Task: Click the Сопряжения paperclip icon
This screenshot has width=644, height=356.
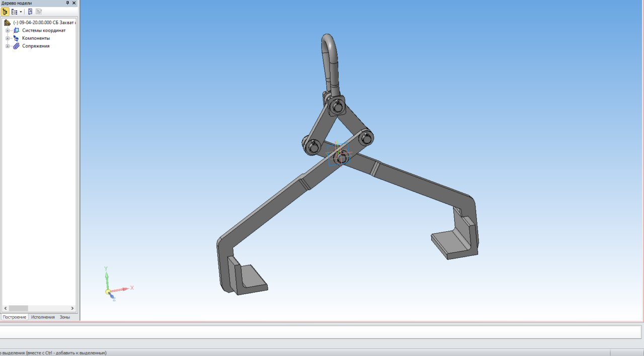Action: click(x=16, y=46)
